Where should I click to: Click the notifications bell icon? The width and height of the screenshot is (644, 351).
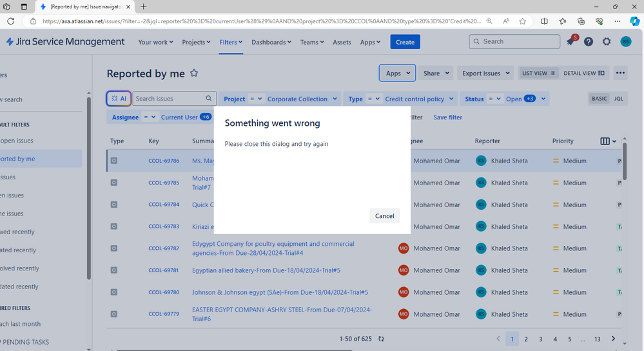571,41
